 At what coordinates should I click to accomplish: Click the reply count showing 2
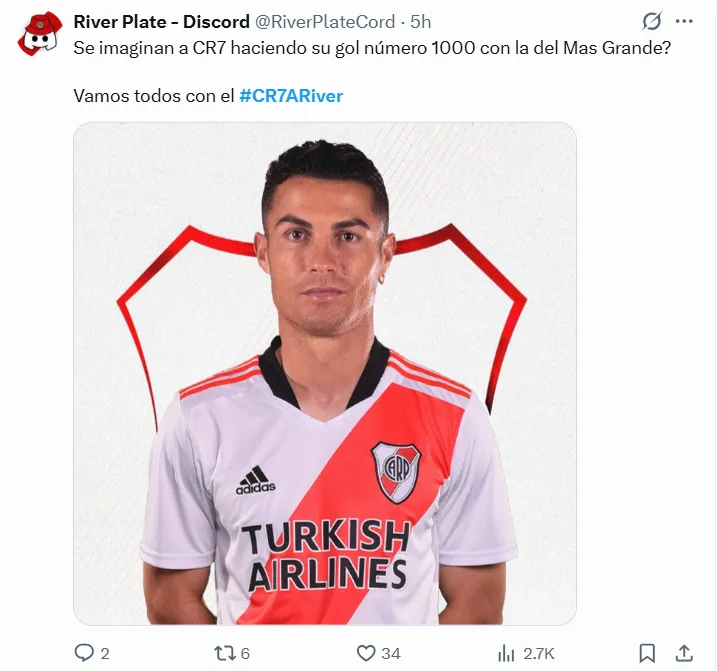click(x=105, y=653)
